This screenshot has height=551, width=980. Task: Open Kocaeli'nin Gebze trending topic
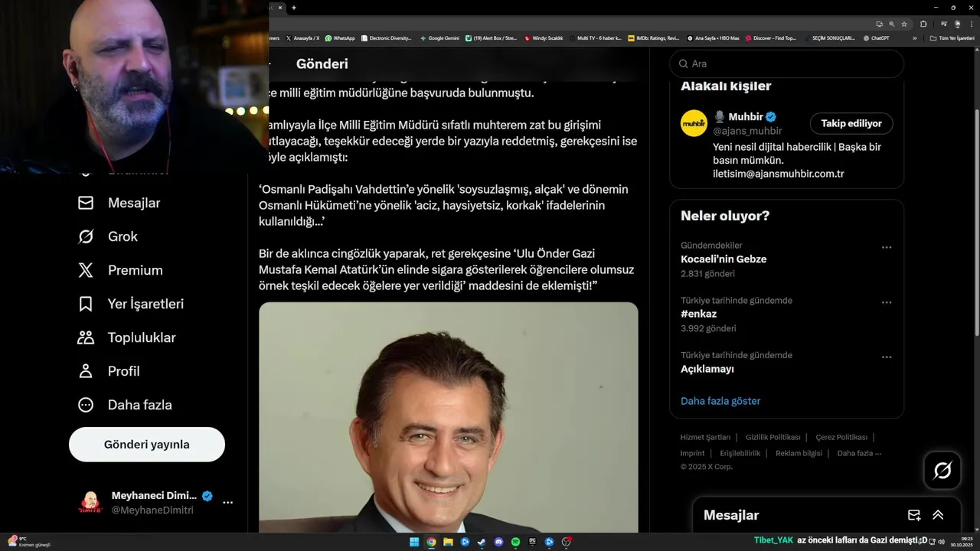click(x=724, y=259)
